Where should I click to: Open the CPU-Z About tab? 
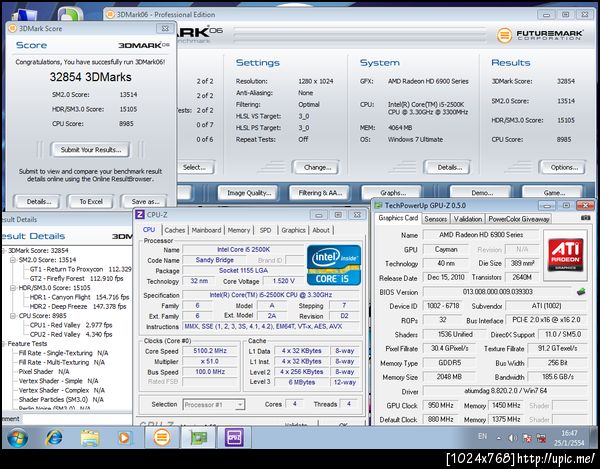pos(321,230)
